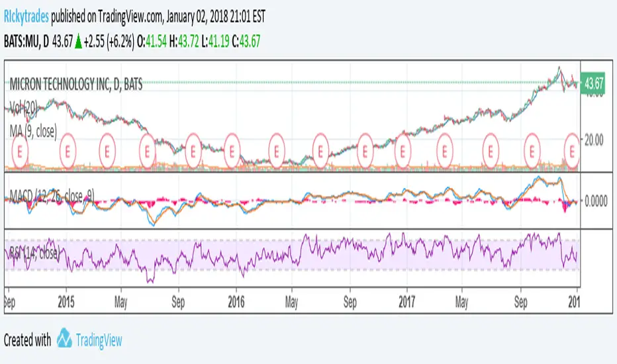Click the H:43.72 high price value
Screen dimensions: 617x364
(184, 41)
